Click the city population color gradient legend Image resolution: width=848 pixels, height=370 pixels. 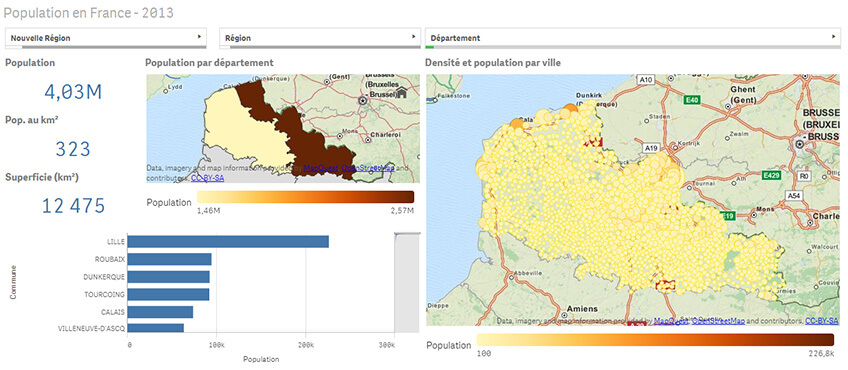point(654,340)
